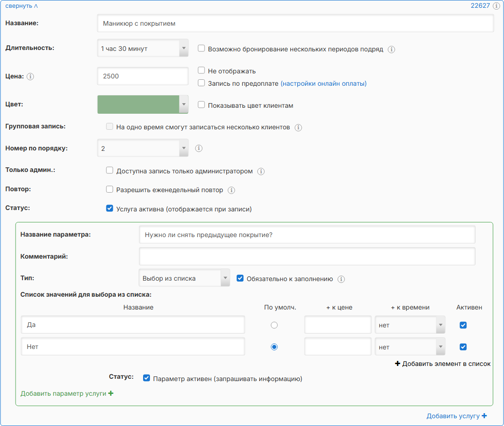Click Добавить элемент в список
The width and height of the screenshot is (504, 426).
443,364
